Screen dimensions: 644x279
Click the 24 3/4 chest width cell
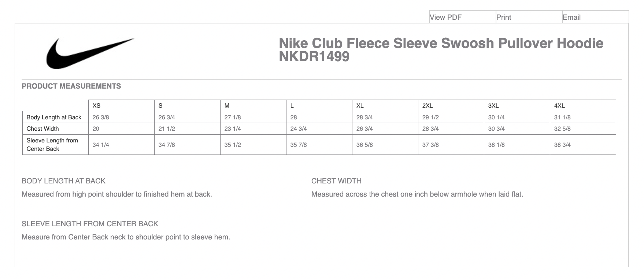pos(298,129)
